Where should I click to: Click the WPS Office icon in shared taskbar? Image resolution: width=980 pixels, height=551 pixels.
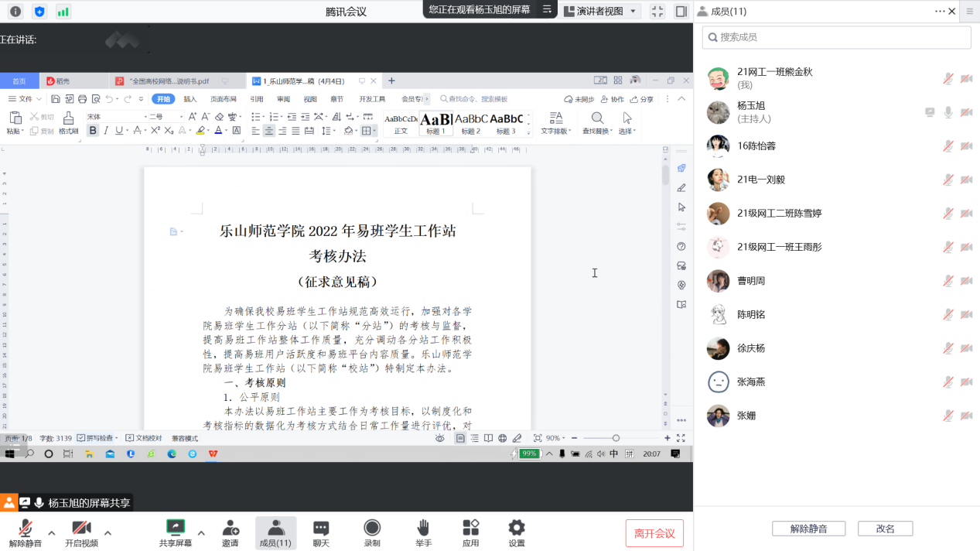(213, 454)
